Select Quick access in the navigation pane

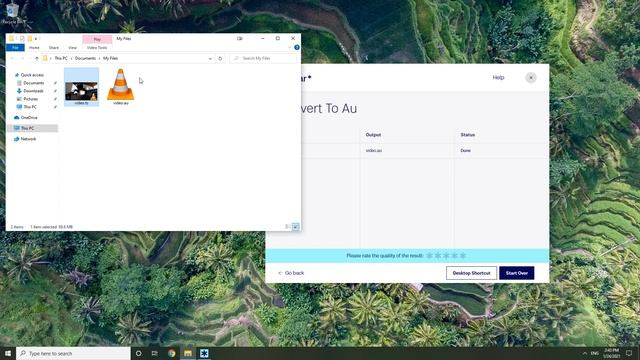32,75
